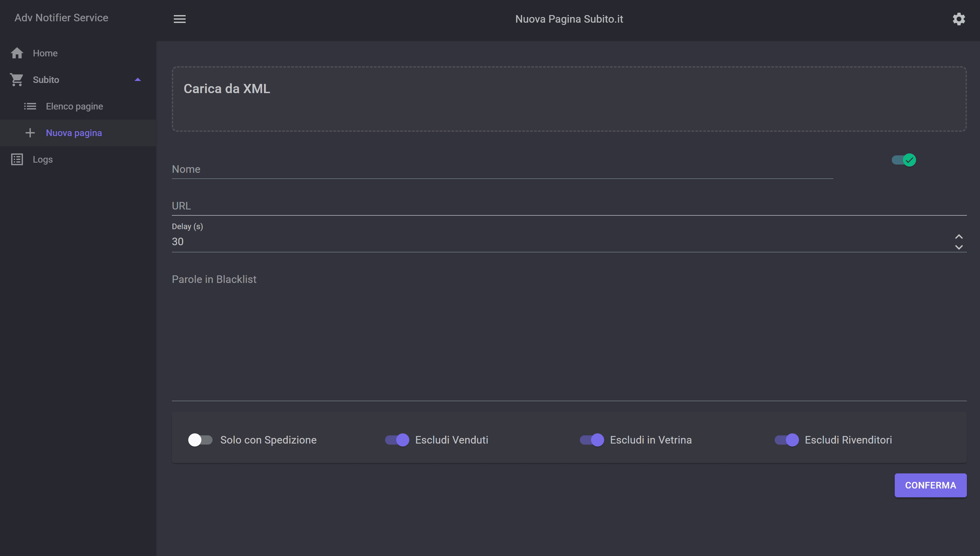Image resolution: width=980 pixels, height=556 pixels.
Task: Enable Solo con Spedizione switch
Action: 200,440
